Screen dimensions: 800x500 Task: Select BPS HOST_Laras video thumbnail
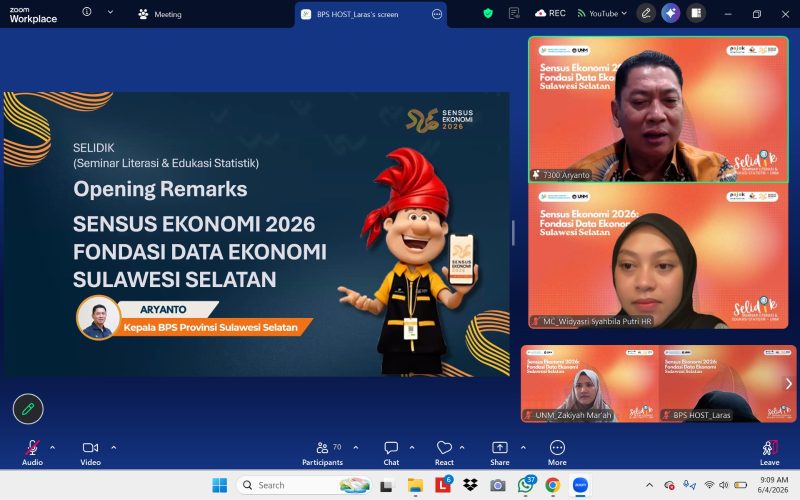click(x=728, y=384)
